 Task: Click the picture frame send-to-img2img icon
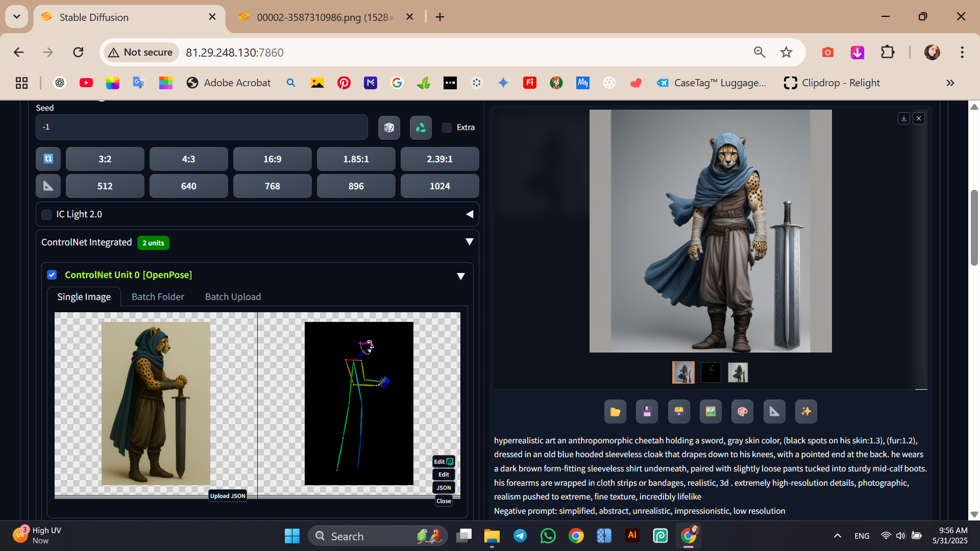click(x=710, y=412)
